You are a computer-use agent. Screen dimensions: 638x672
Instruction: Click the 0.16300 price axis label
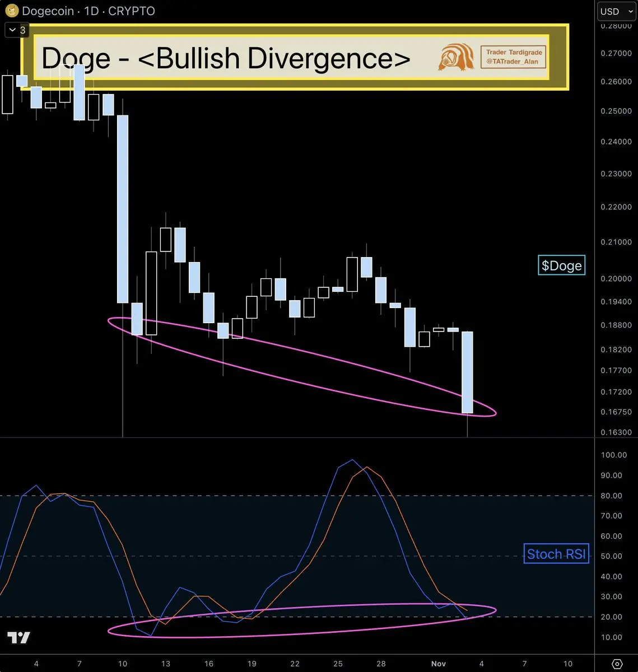616,432
